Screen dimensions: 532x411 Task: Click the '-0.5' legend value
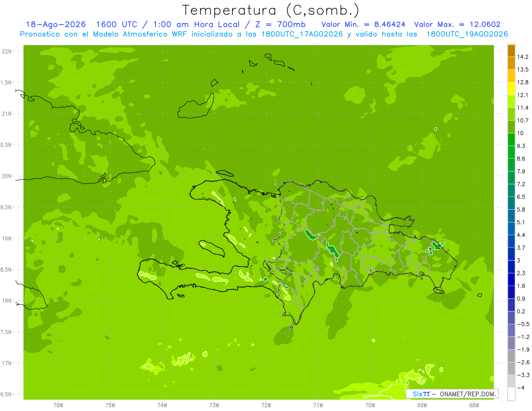523,324
